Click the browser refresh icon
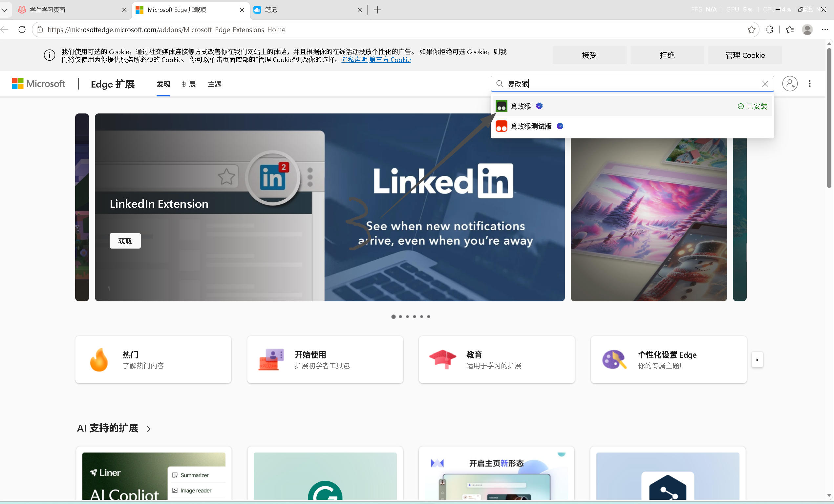 pyautogui.click(x=22, y=30)
